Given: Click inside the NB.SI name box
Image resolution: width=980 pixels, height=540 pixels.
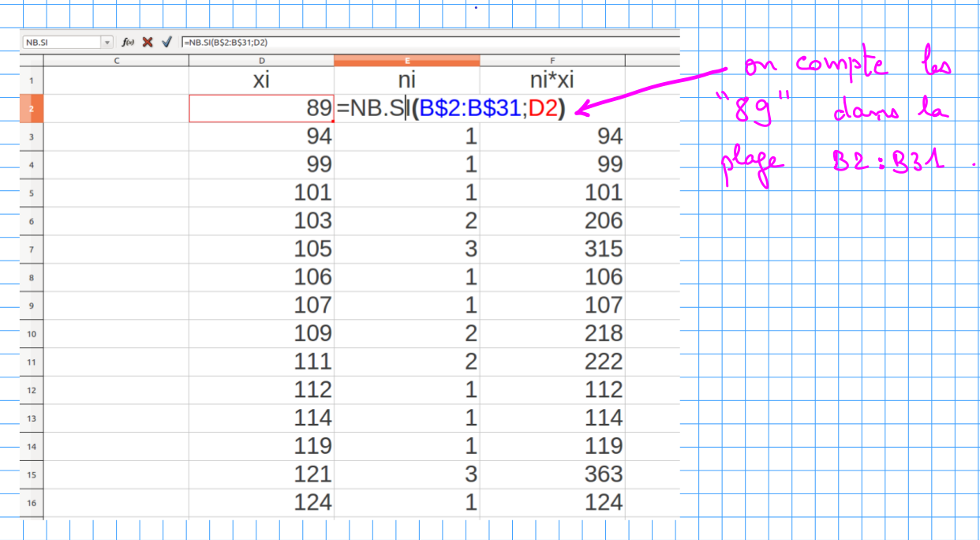Looking at the screenshot, I should click(x=60, y=43).
